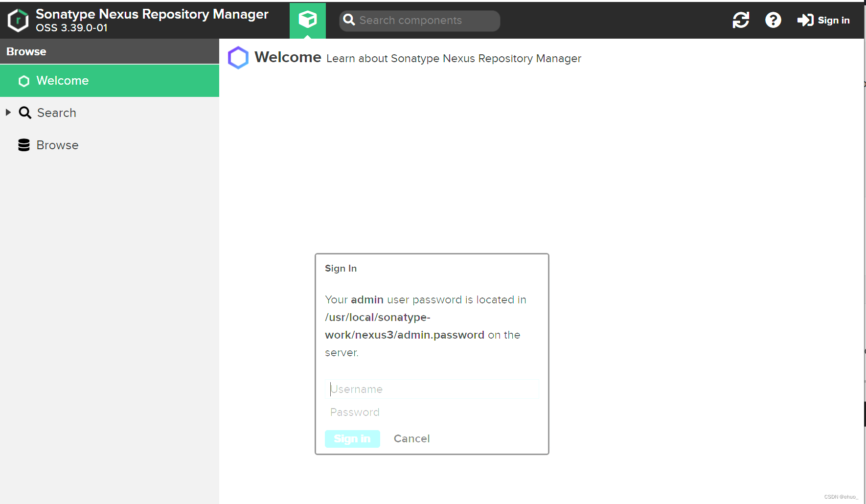Click the Password input field
The height and width of the screenshot is (504, 866).
(432, 412)
